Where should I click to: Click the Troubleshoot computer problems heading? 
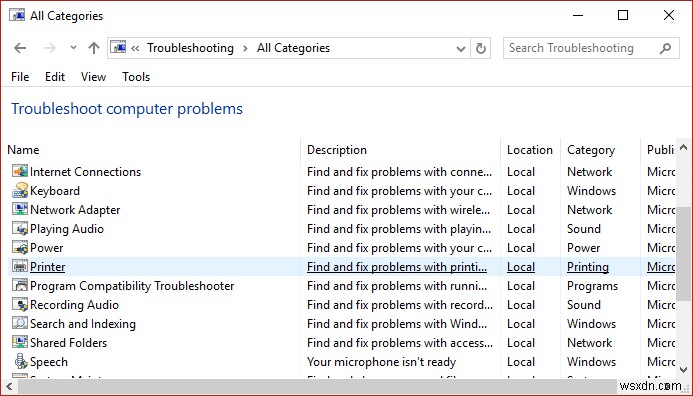point(127,109)
